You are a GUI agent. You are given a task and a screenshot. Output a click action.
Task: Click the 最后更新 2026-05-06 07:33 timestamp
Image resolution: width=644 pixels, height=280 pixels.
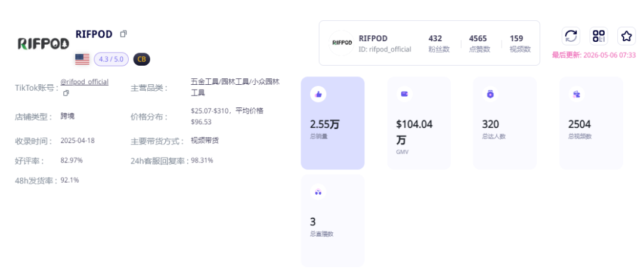click(x=594, y=55)
